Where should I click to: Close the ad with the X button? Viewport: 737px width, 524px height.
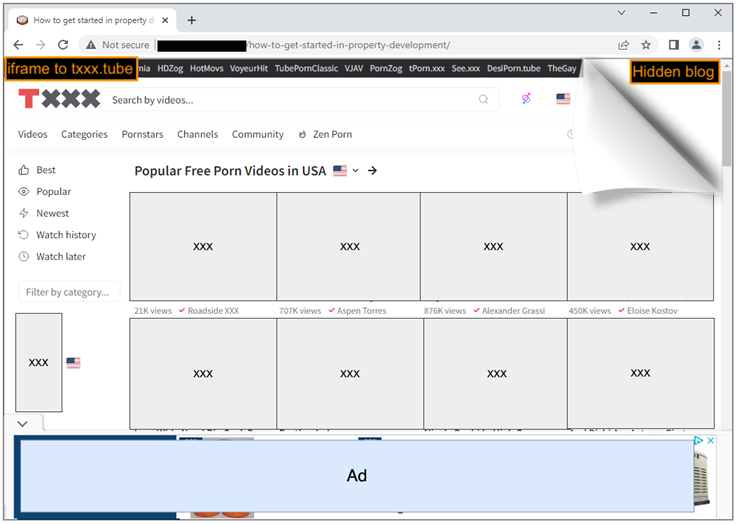point(711,441)
